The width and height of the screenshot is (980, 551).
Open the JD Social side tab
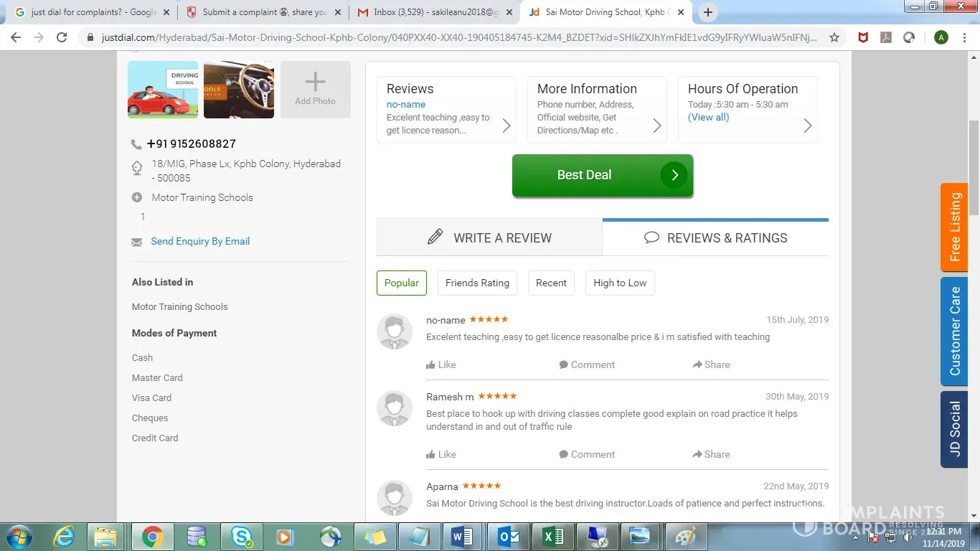point(954,430)
